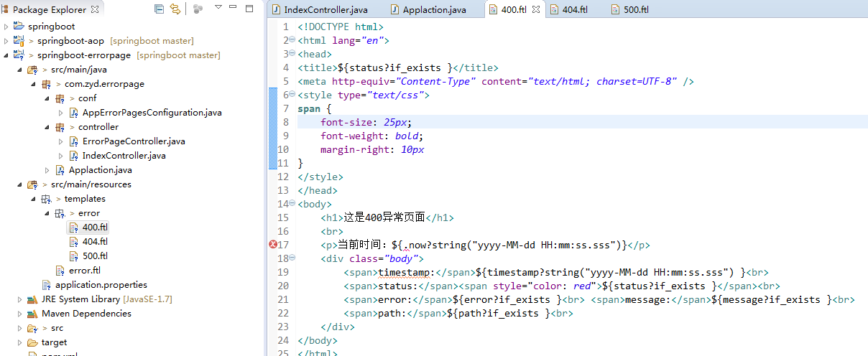Expand the springboot-aop project node

(x=6, y=41)
